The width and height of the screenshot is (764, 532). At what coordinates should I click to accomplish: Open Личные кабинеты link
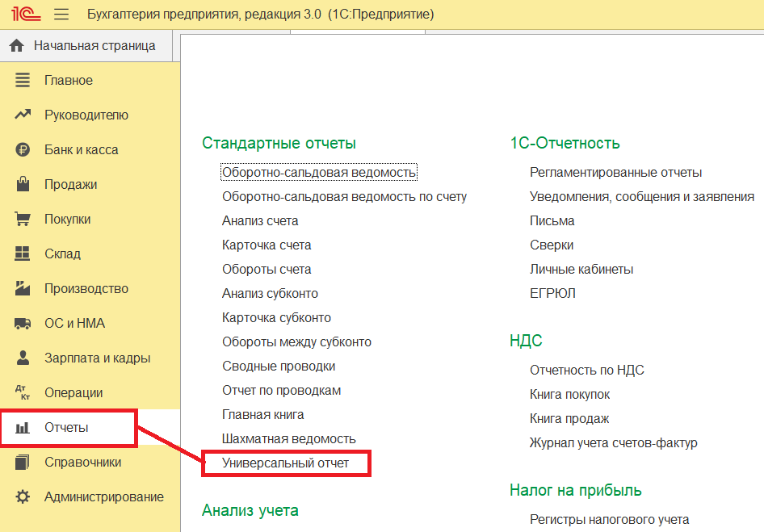click(581, 270)
